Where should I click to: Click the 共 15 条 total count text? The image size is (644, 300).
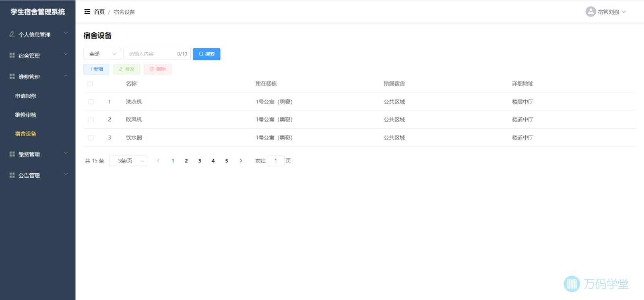tap(95, 161)
